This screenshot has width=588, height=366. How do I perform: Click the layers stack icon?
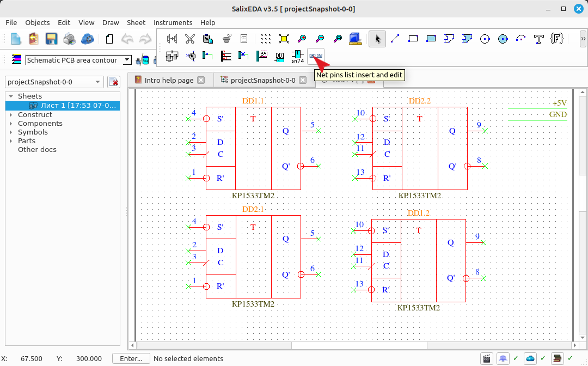coord(16,59)
